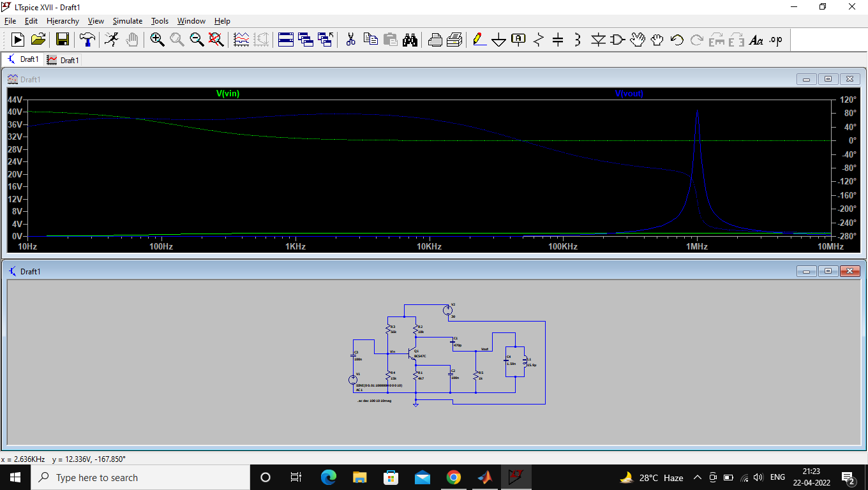Click the Windows taskbar search box
This screenshot has height=490, width=868.
click(x=140, y=477)
